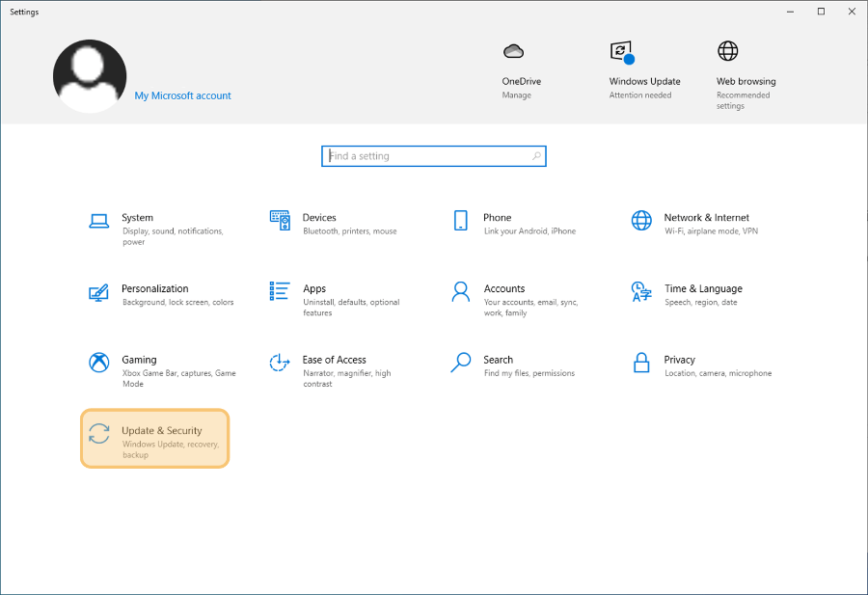Click the Time & Language title
868x595 pixels.
(x=704, y=289)
